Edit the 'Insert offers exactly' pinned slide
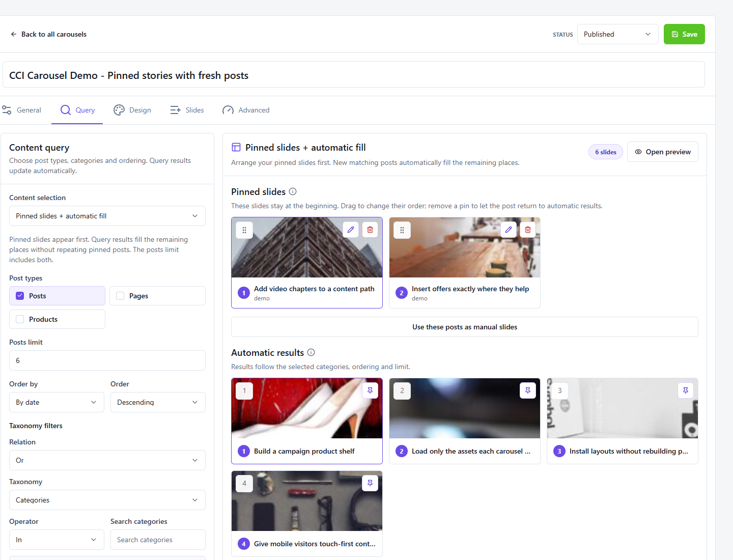733x560 pixels. click(x=509, y=230)
